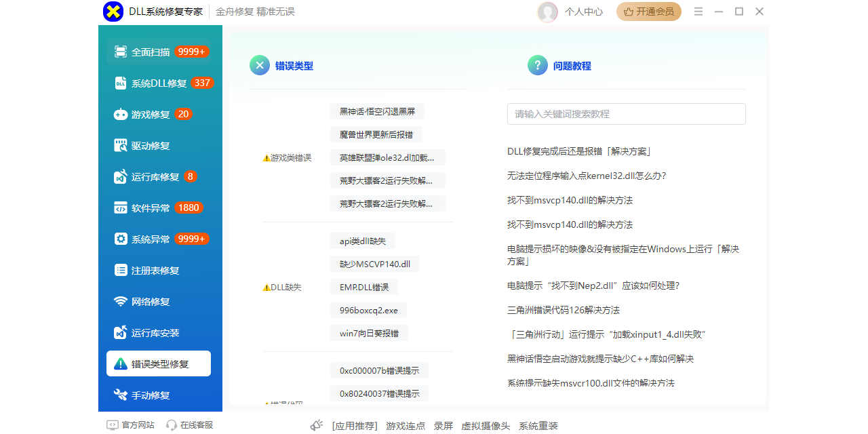This screenshot has height=434, width=868.
Task: Open 运行库修复 runtime repair page
Action: (x=155, y=177)
